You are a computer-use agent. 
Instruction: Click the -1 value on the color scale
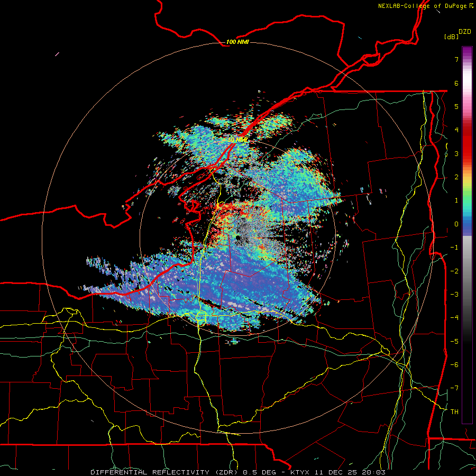(x=454, y=248)
